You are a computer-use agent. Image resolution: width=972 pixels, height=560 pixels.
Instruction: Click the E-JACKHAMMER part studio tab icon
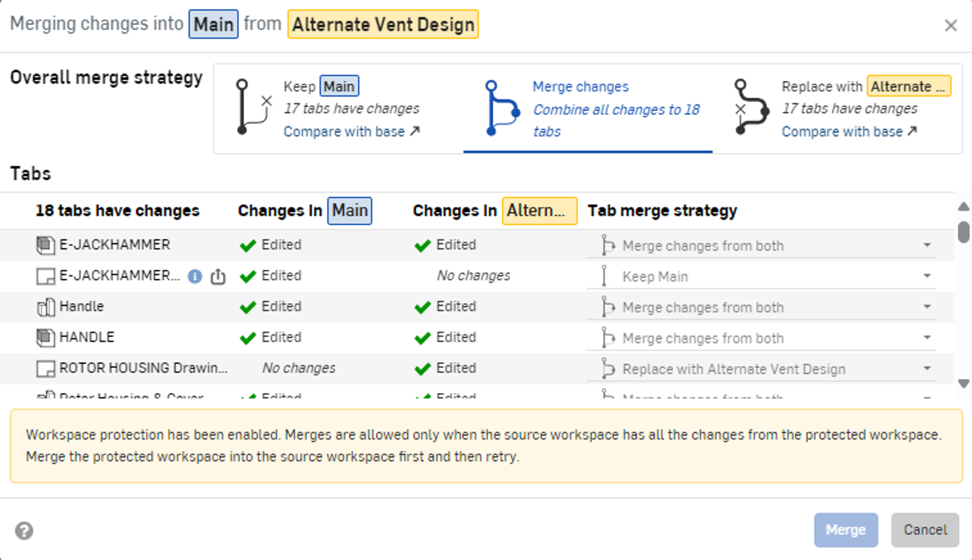[x=46, y=245]
